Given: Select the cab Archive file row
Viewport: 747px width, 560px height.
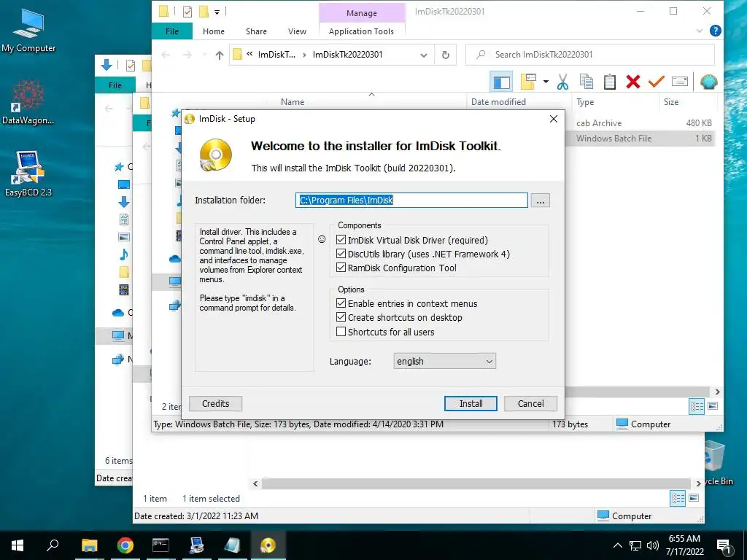Looking at the screenshot, I should [x=640, y=122].
